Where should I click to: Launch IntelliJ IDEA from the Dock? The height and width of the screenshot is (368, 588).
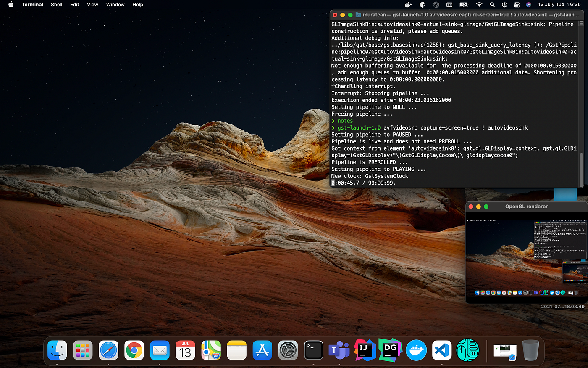click(365, 350)
